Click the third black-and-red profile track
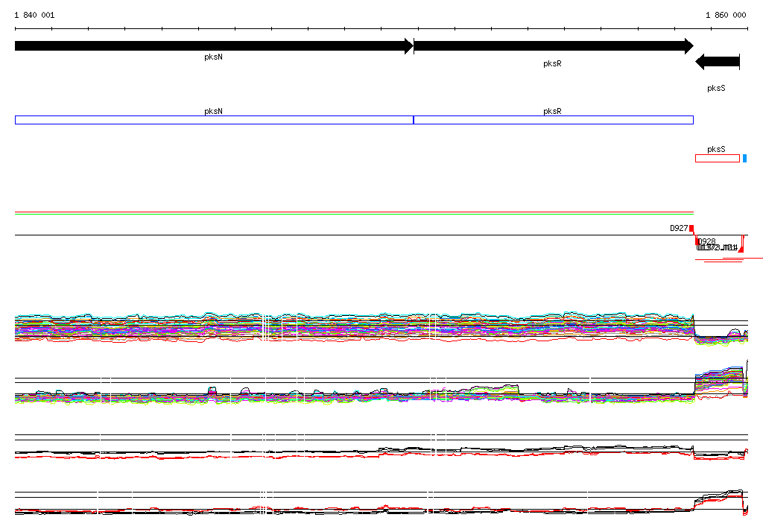The width and height of the screenshot is (763, 532). [x=354, y=452]
